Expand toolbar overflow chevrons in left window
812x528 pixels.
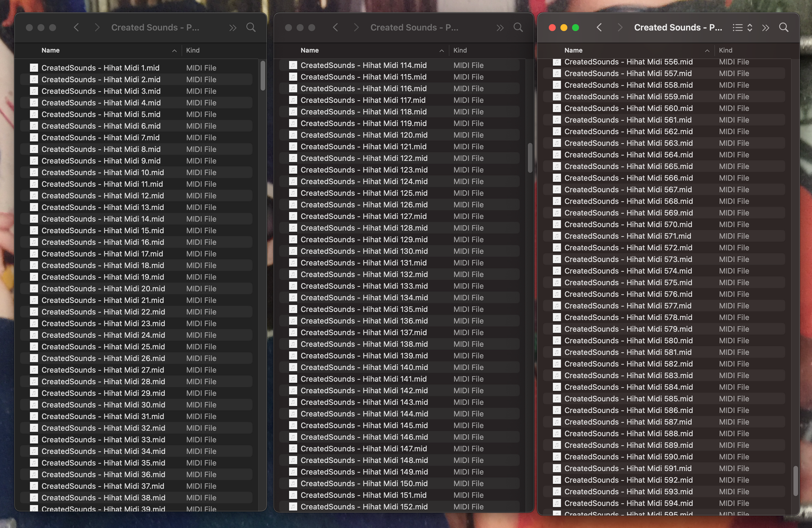click(x=233, y=28)
